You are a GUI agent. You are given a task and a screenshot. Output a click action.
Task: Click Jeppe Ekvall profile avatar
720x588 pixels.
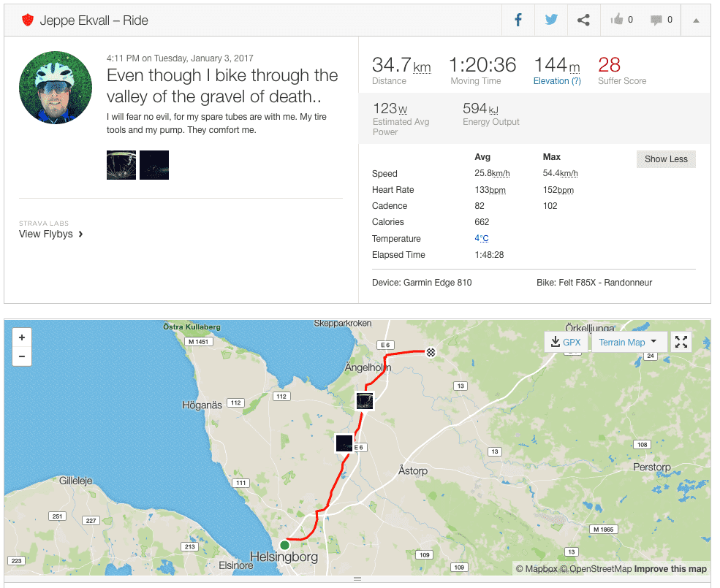coord(56,88)
